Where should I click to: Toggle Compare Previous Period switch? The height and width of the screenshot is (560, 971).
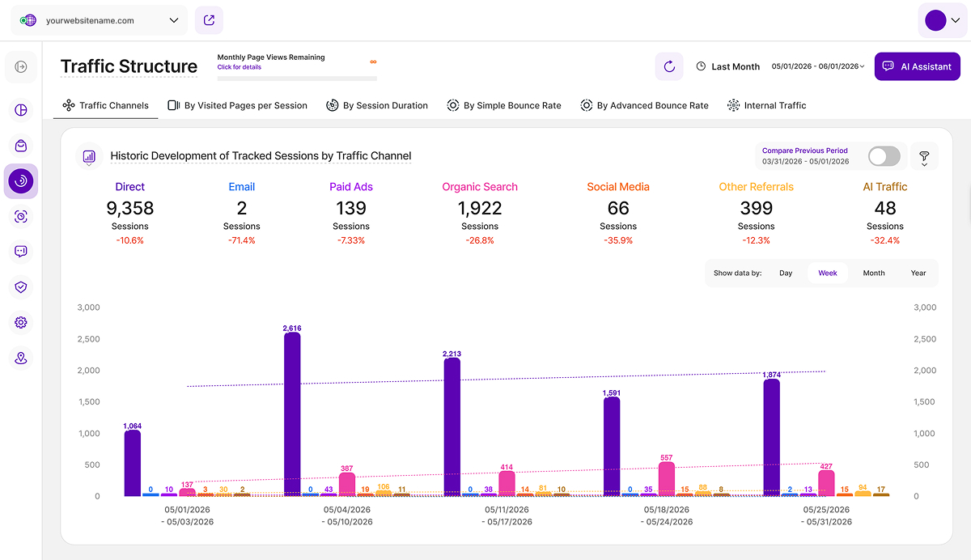pyautogui.click(x=884, y=156)
